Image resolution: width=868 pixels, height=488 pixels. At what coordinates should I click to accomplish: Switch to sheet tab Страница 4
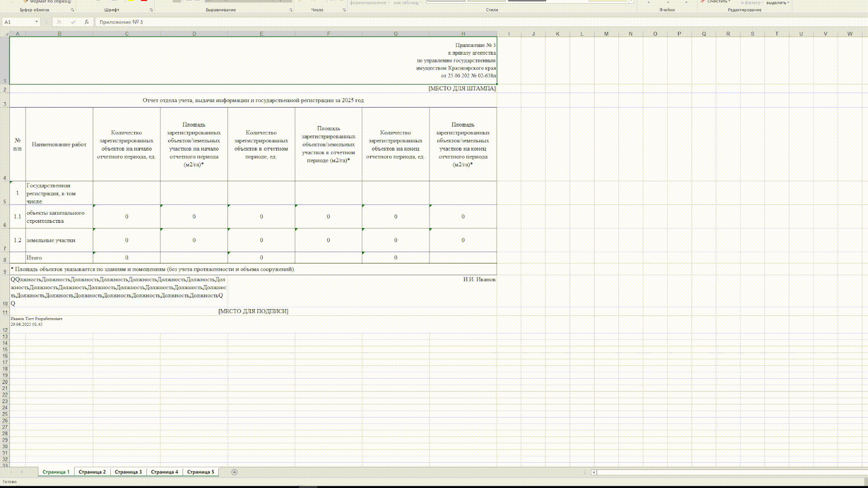pos(165,472)
